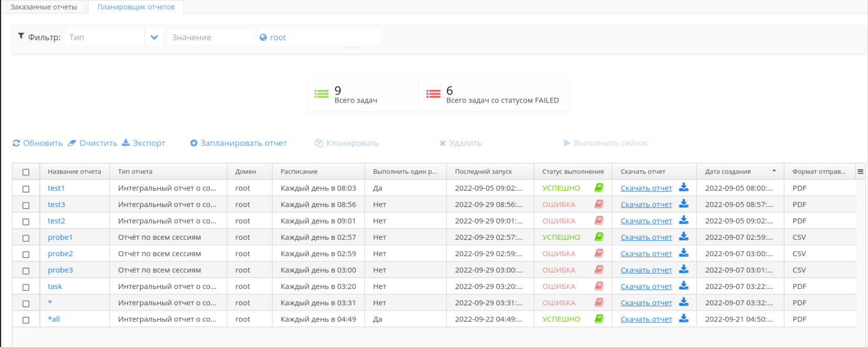Viewport: 868px width, 347px height.
Task: Open the Тип filter combo box
Action: [x=105, y=37]
